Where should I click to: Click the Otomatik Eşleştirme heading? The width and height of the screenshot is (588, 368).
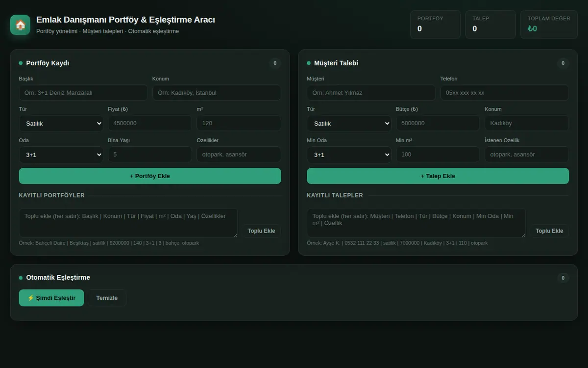(x=58, y=278)
